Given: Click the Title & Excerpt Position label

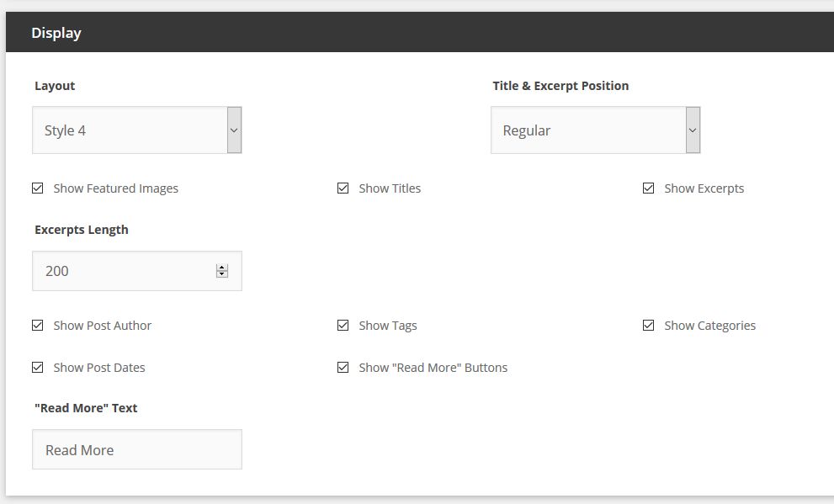Looking at the screenshot, I should (560, 86).
